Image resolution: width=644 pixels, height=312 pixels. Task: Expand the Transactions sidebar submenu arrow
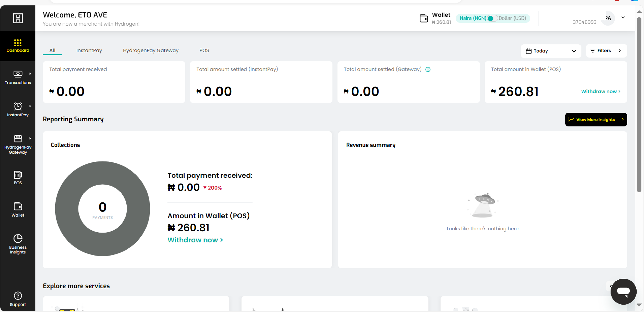tap(30, 74)
